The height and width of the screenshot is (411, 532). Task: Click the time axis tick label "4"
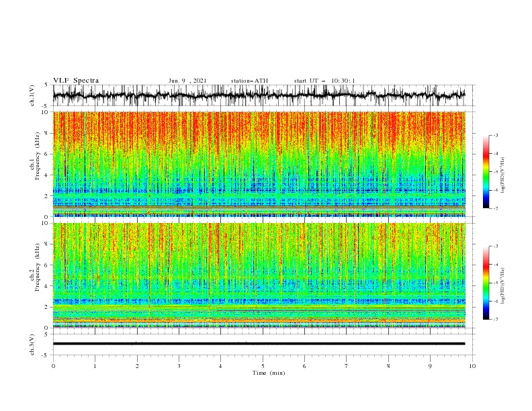click(x=220, y=366)
